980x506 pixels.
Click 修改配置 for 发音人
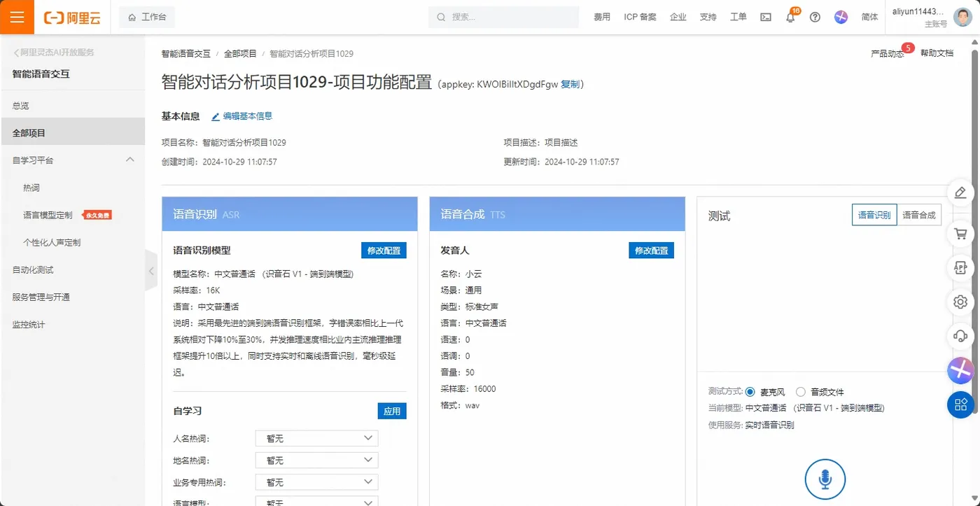tap(651, 251)
